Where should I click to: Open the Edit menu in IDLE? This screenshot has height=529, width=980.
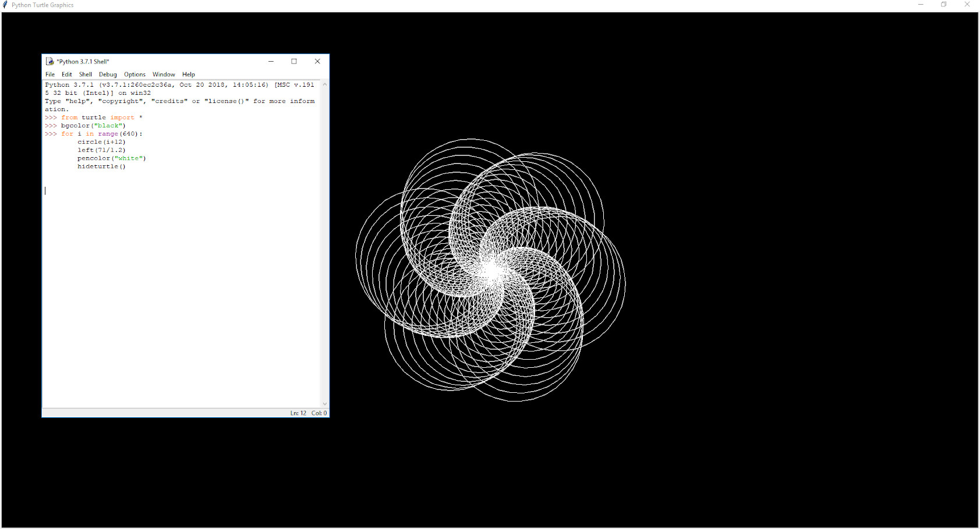(66, 74)
